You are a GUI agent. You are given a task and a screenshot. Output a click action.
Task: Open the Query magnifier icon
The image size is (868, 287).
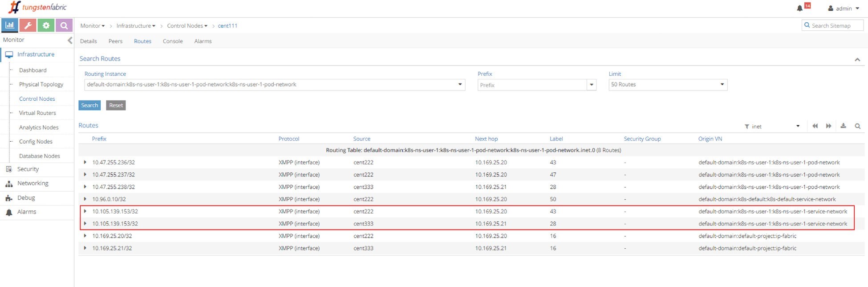(x=64, y=25)
